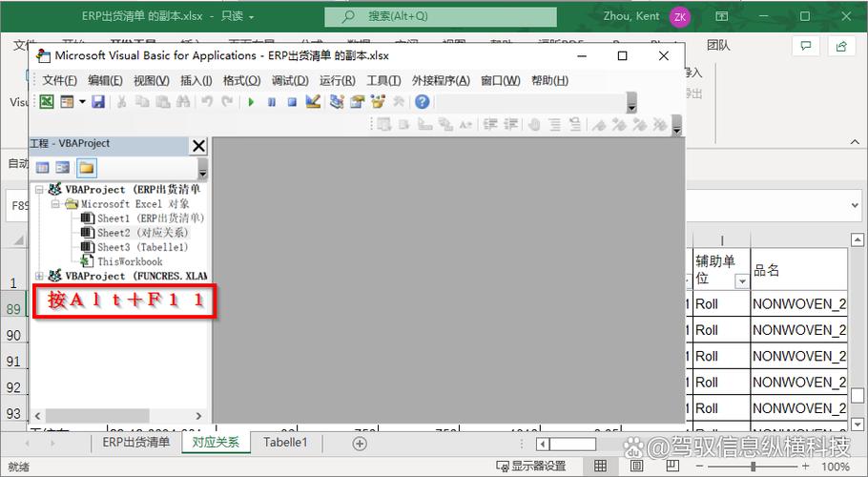Click the blue Help question mark icon
The height and width of the screenshot is (477, 868).
click(x=422, y=102)
